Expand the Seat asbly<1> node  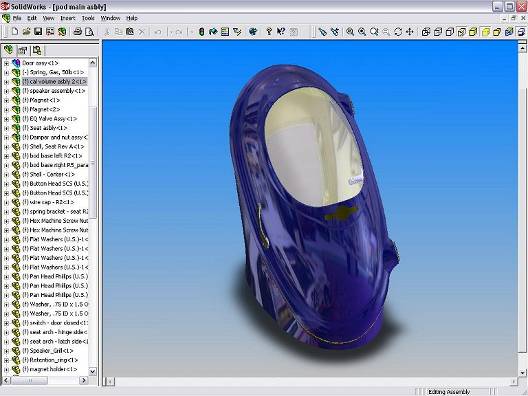[x=6, y=128]
